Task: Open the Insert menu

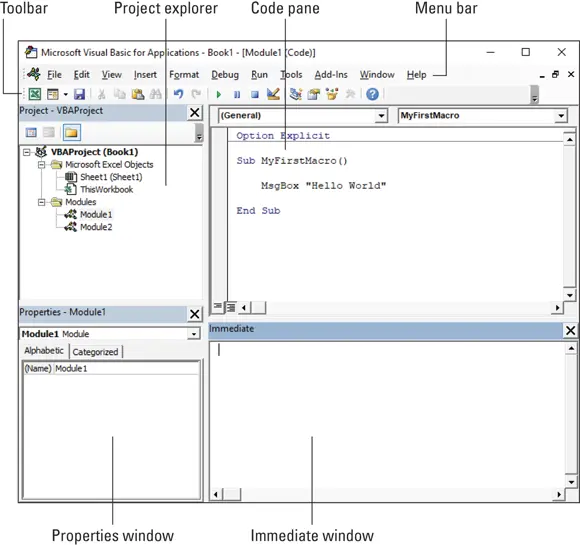Action: click(145, 75)
